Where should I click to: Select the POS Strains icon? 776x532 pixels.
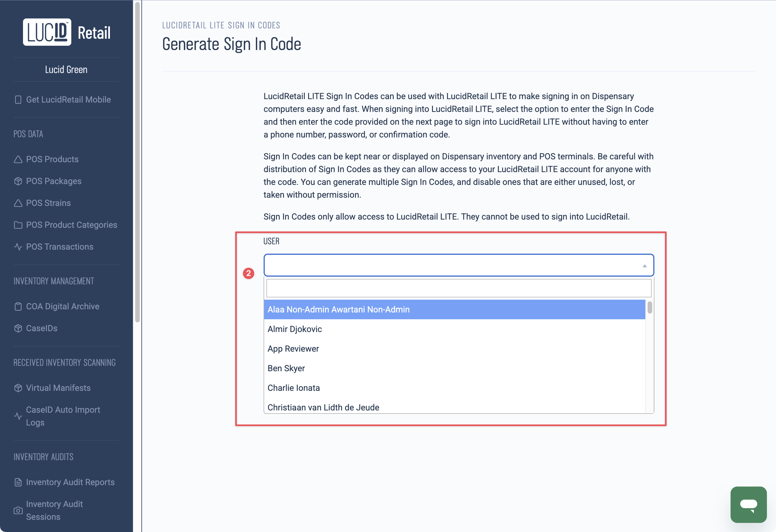18,203
